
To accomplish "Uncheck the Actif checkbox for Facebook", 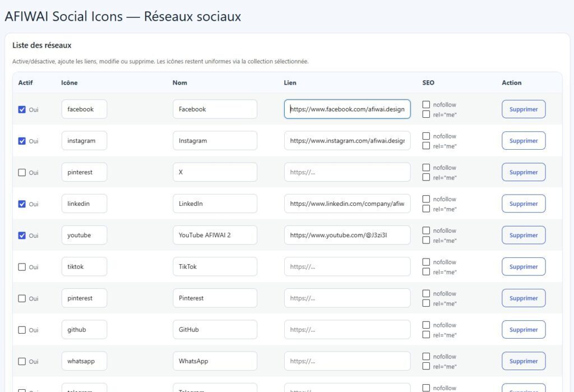I will click(22, 109).
